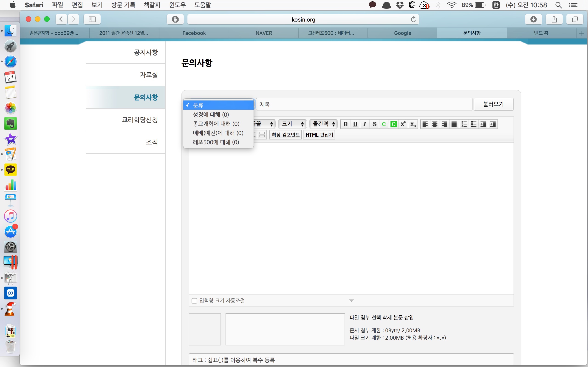Insert a bulleted list

click(x=474, y=124)
